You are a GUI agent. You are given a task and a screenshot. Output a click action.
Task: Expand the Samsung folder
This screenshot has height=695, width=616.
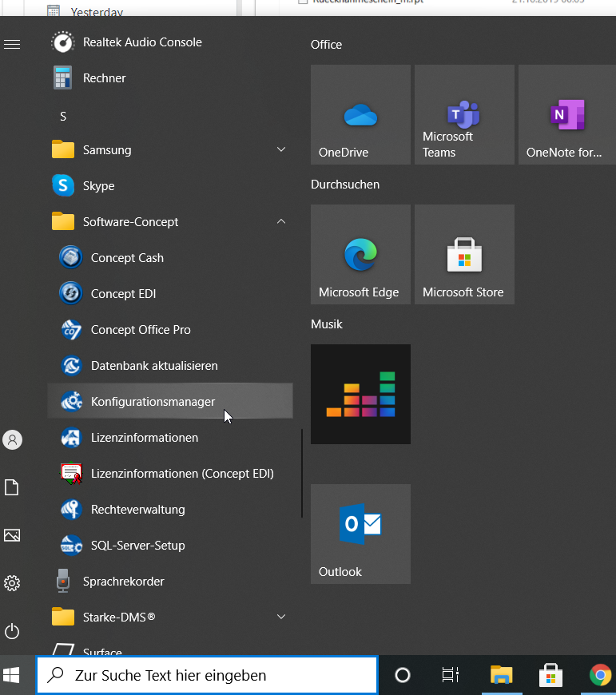[x=280, y=150]
